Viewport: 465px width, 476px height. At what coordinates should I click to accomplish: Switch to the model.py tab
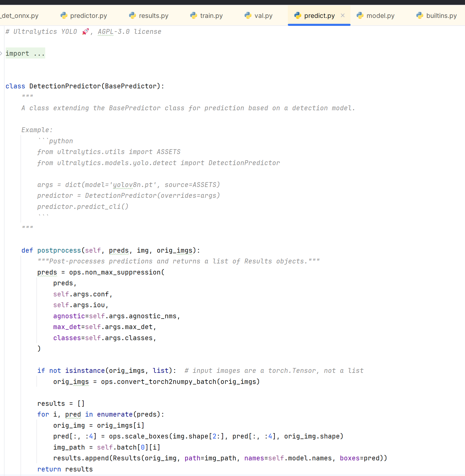(x=376, y=16)
